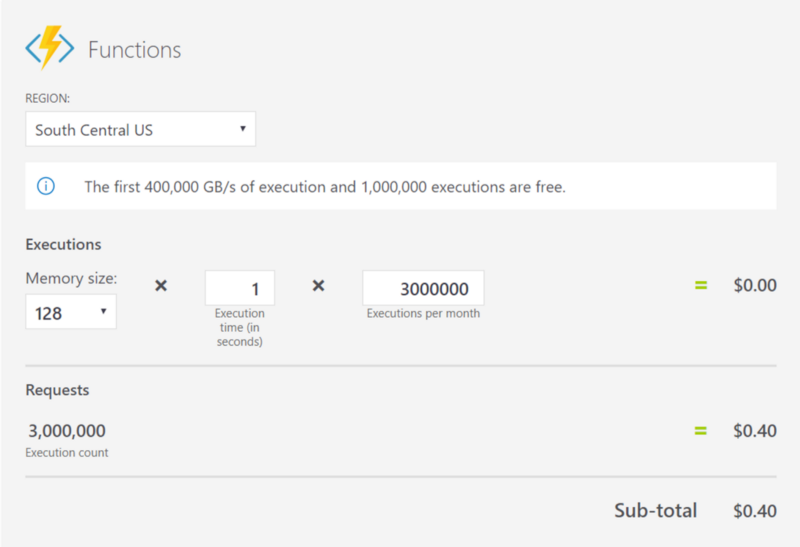
Task: Click the Sub-total $0.40 amount
Action: pyautogui.click(x=754, y=511)
